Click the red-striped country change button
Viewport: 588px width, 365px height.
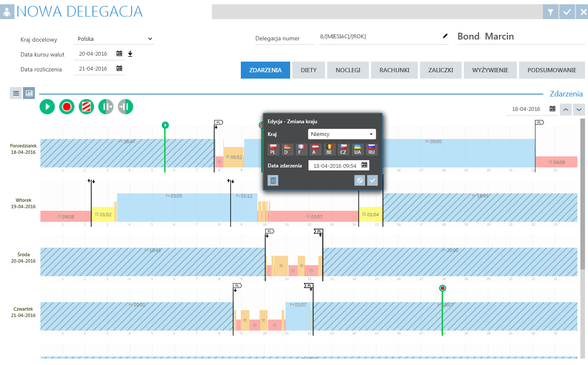click(86, 106)
